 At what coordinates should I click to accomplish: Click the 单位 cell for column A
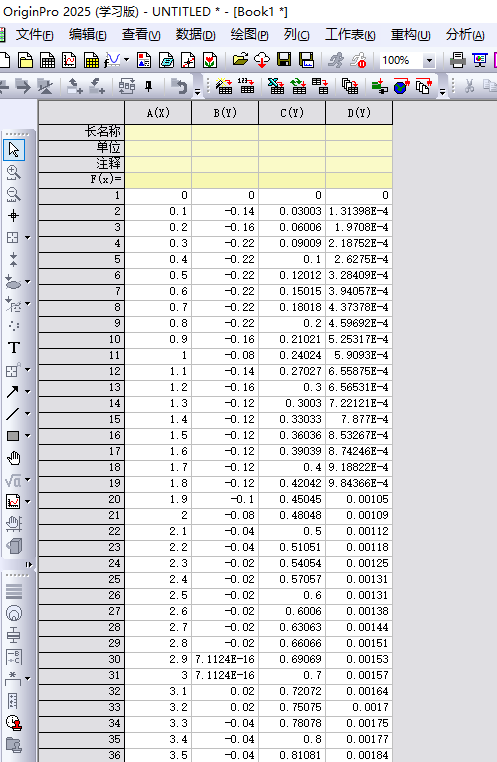coord(158,148)
